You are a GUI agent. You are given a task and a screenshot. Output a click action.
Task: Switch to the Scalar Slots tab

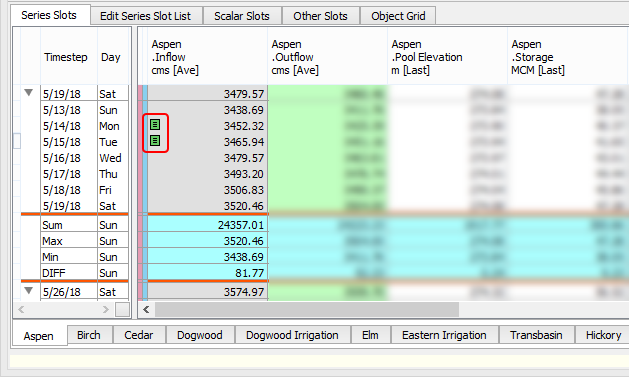241,16
